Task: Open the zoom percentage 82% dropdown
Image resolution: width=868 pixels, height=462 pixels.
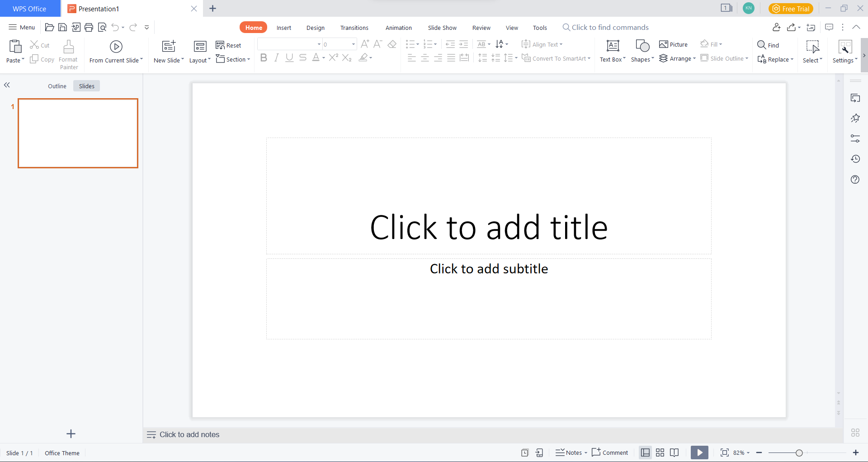Action: pyautogui.click(x=741, y=452)
